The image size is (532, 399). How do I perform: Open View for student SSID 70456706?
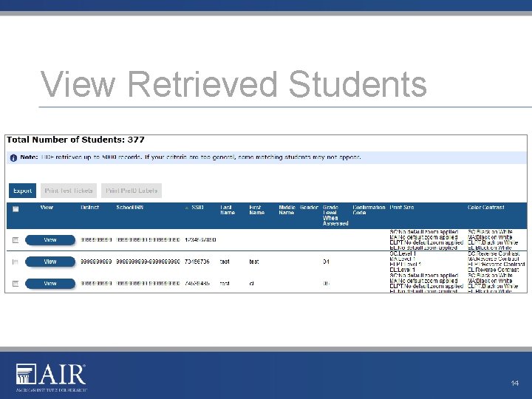pos(50,262)
